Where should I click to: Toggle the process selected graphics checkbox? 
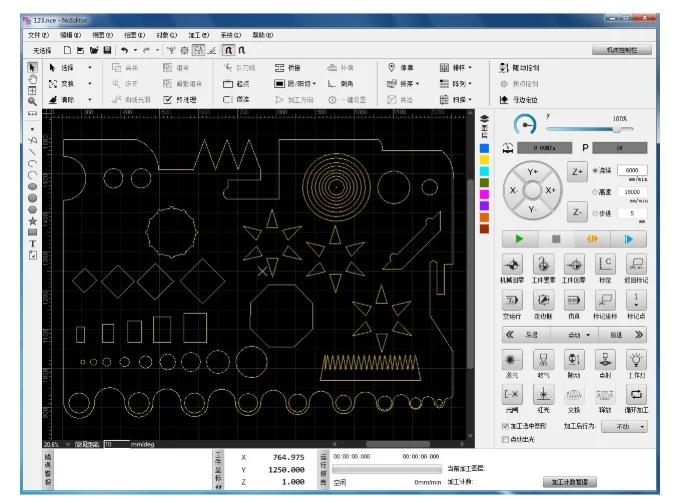505,426
